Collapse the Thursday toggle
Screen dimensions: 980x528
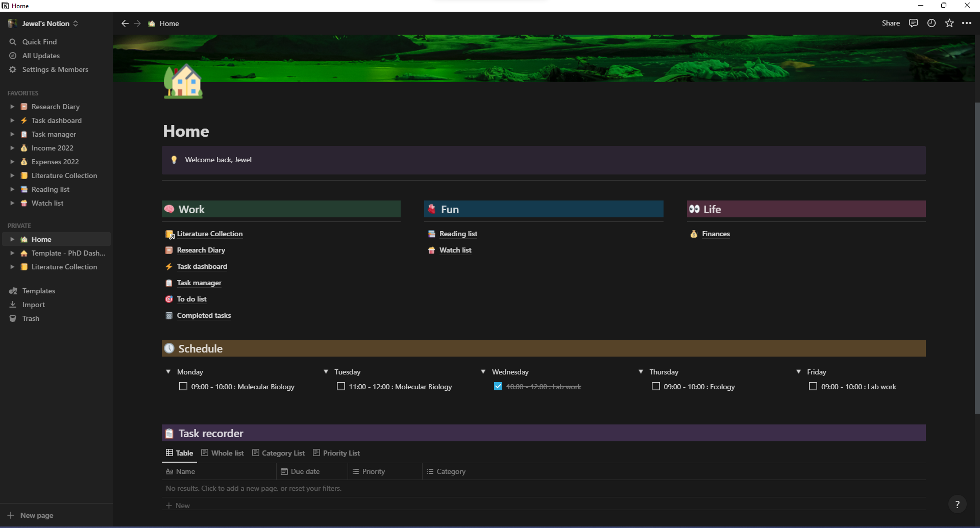[641, 372]
